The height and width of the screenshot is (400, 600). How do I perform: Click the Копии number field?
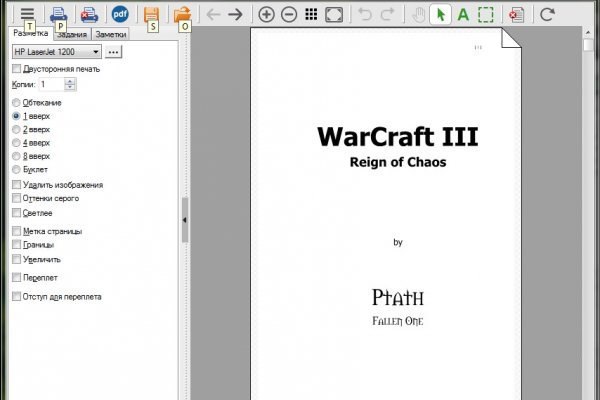(x=52, y=84)
